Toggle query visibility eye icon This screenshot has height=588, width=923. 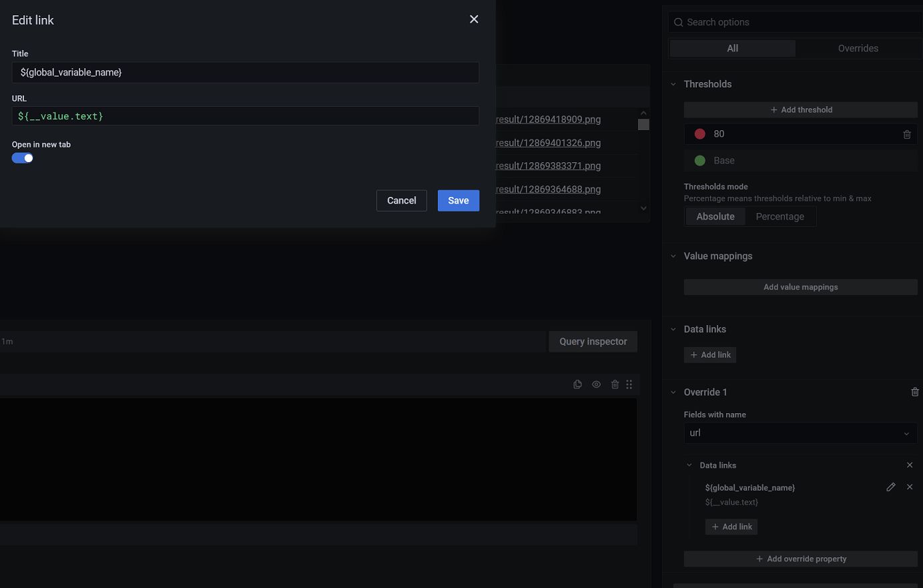[597, 384]
